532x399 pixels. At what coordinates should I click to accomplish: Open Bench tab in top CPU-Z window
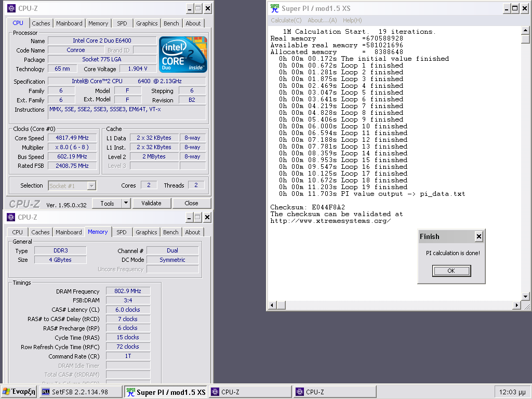pos(171,23)
